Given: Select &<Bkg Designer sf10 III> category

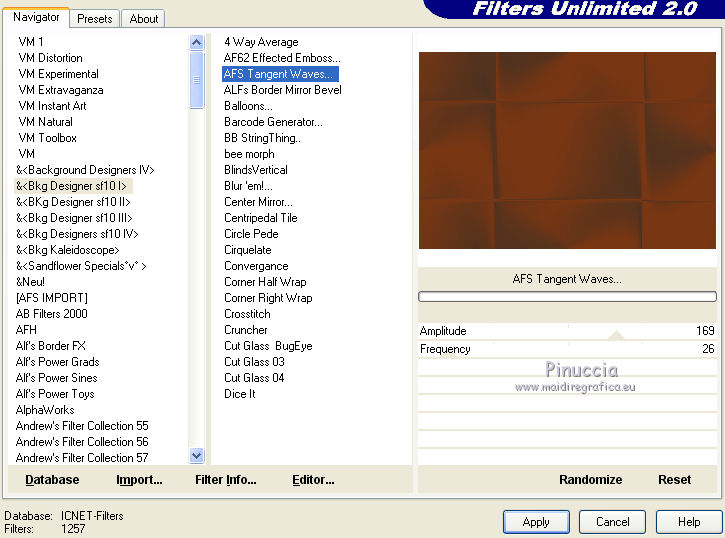Looking at the screenshot, I should pyautogui.click(x=74, y=218).
